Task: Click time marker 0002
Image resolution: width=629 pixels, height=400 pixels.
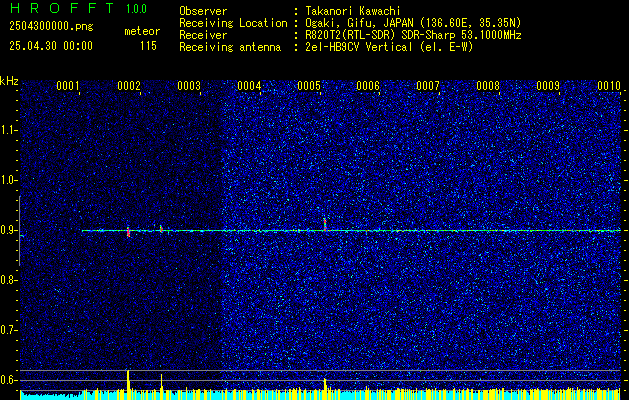Action: [x=129, y=86]
